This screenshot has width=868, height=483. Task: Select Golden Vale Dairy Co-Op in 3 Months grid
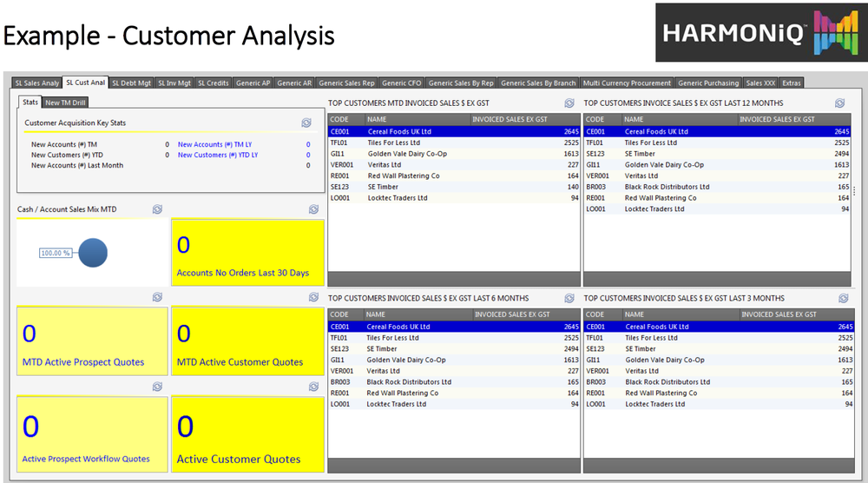point(719,360)
